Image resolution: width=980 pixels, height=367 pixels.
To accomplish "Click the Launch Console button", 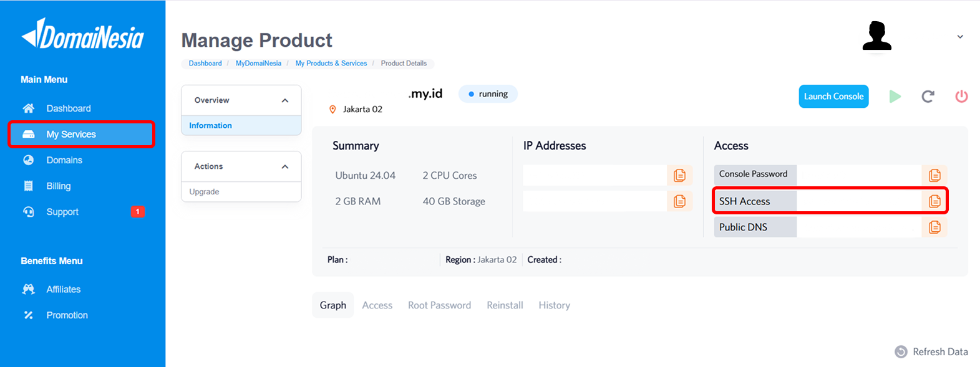I will pyautogui.click(x=833, y=97).
